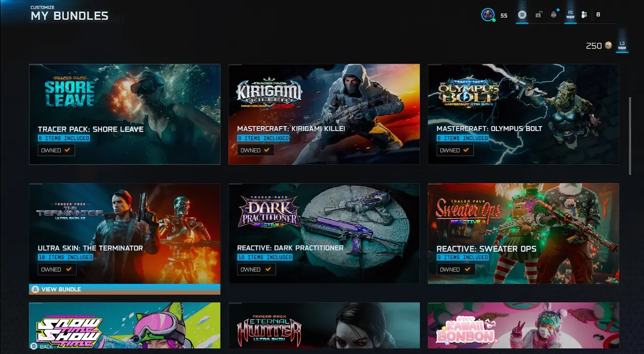Click the Snow Show bundle card

pyautogui.click(x=125, y=325)
